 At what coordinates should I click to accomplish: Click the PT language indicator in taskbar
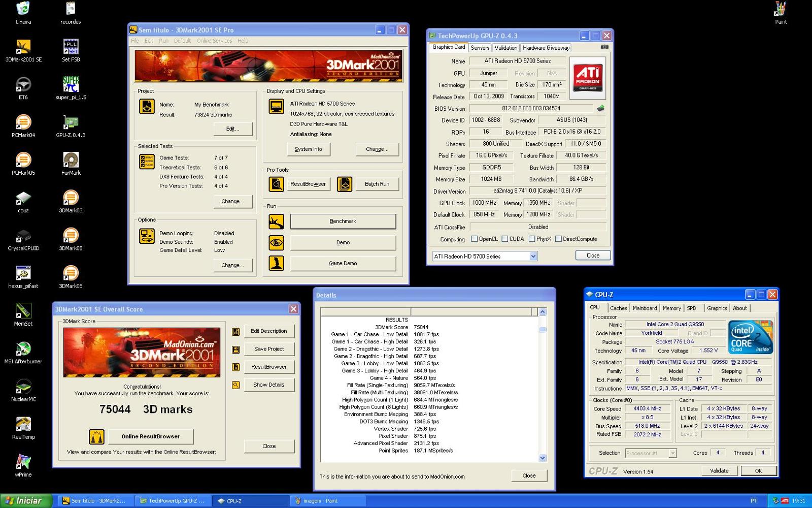click(754, 501)
